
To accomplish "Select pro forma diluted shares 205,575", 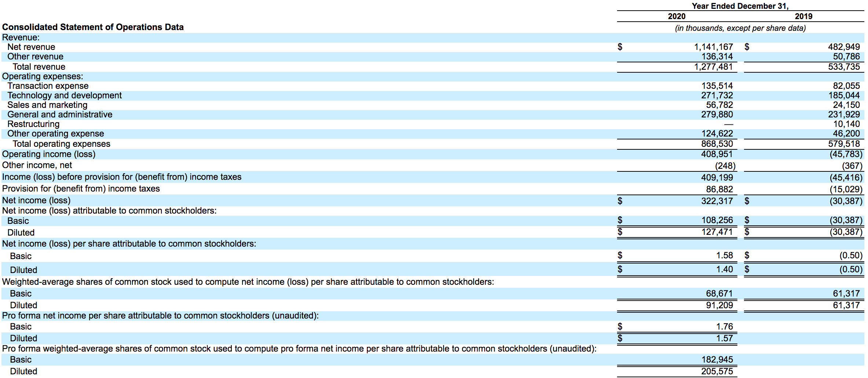I will 717,371.
